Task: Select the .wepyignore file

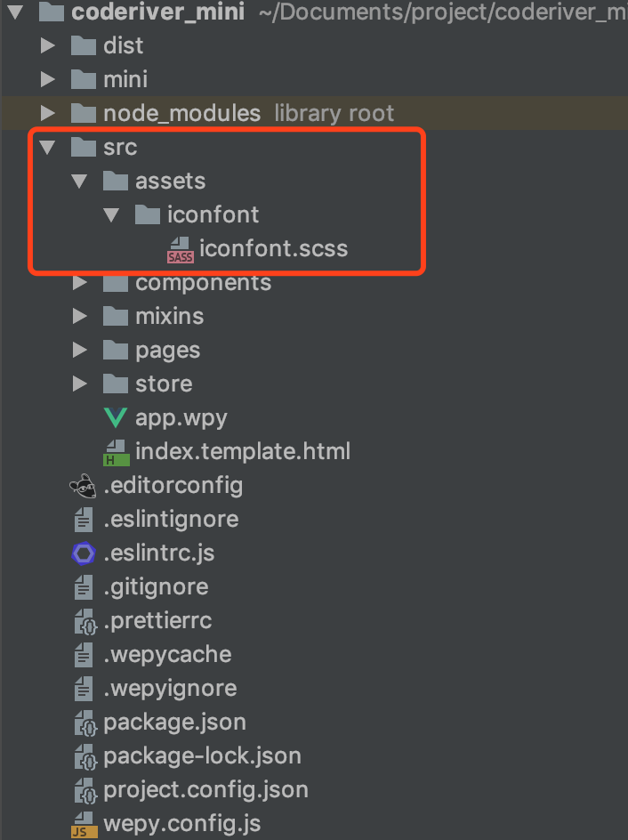Action: (x=170, y=689)
